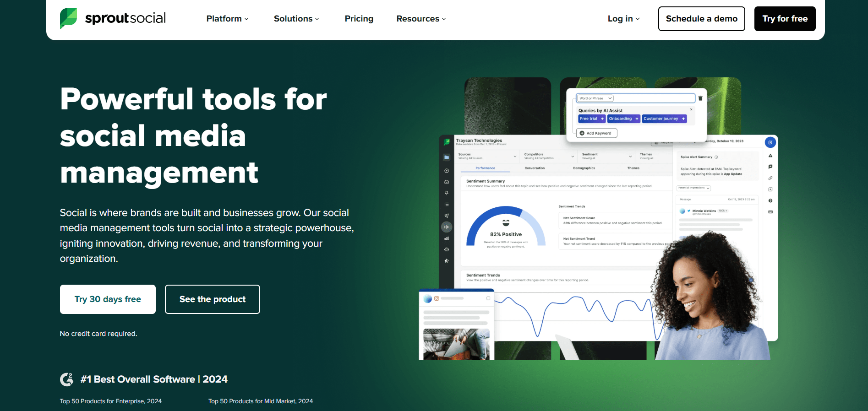The height and width of the screenshot is (411, 868).
Task: Click the blue compose pencil button
Action: pyautogui.click(x=770, y=142)
